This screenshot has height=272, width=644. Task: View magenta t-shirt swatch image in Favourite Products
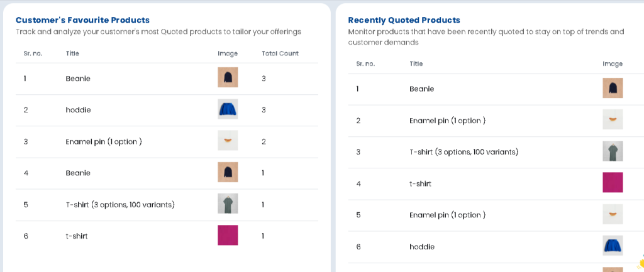[228, 236]
